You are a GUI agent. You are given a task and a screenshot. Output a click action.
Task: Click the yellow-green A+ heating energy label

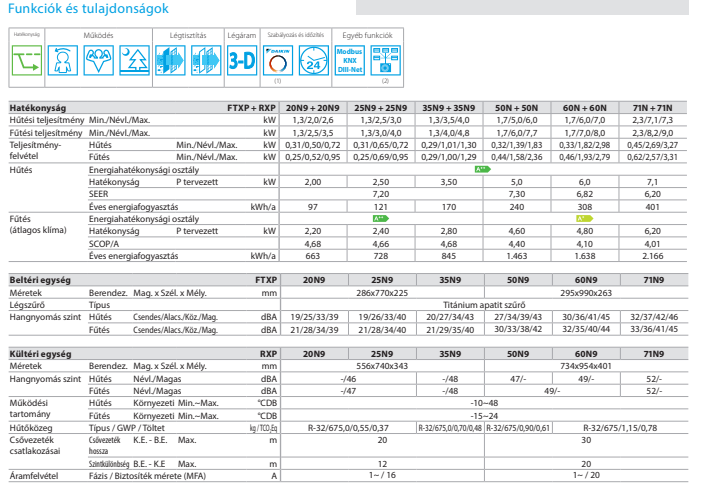coord(584,218)
